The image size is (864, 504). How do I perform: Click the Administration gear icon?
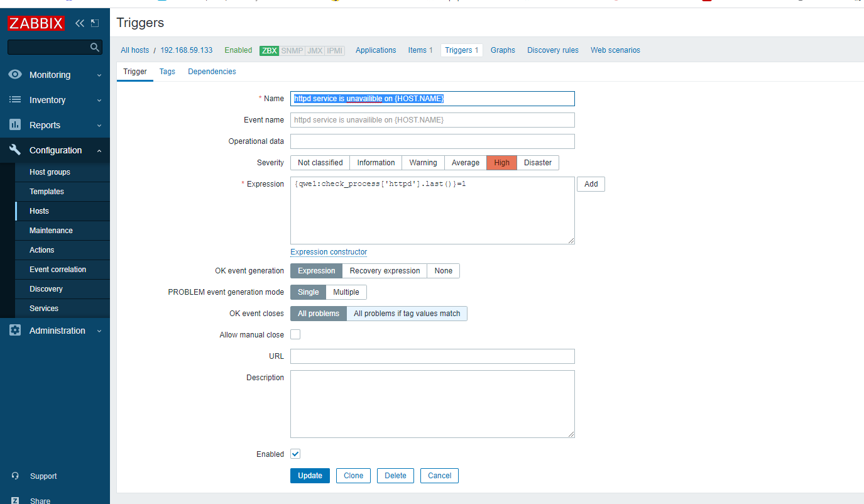click(x=15, y=331)
